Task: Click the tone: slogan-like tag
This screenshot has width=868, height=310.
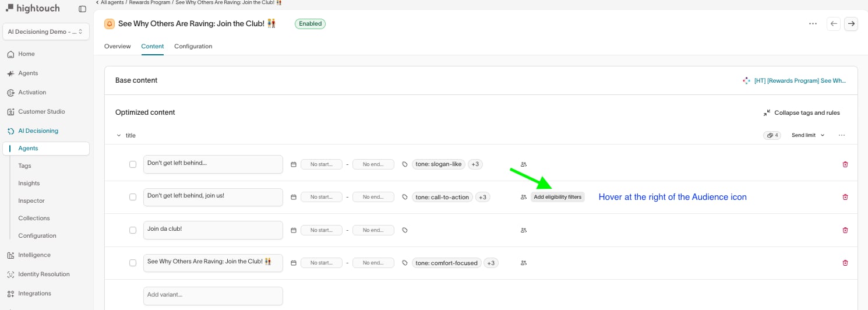Action: [x=439, y=164]
